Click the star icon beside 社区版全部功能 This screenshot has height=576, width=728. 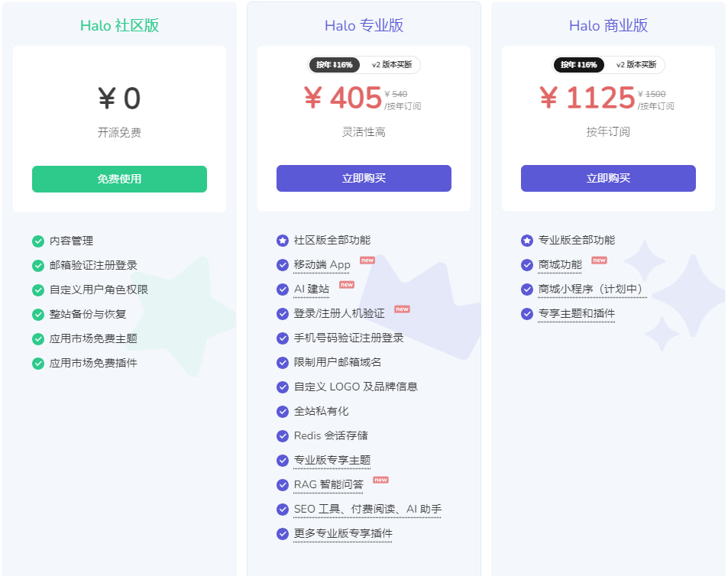282,240
